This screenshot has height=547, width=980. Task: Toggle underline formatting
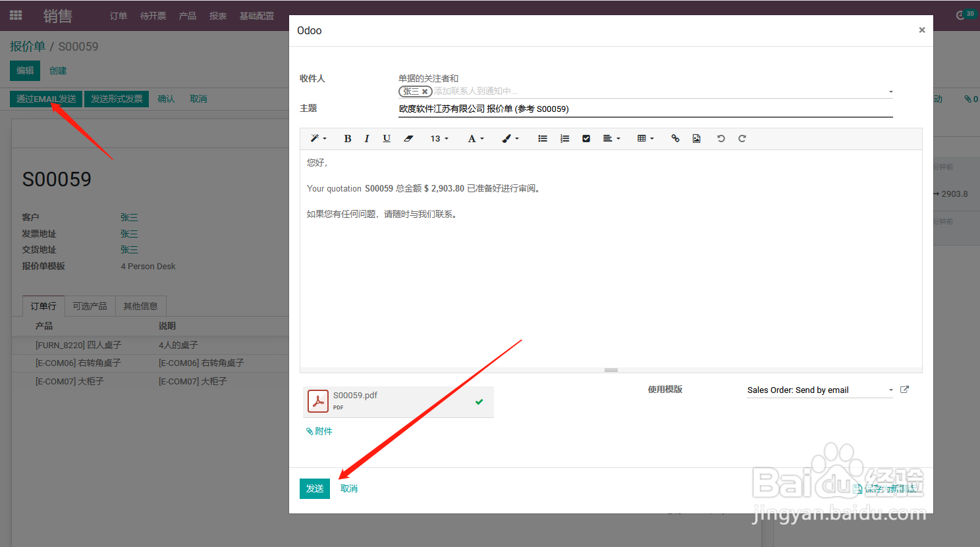[387, 138]
